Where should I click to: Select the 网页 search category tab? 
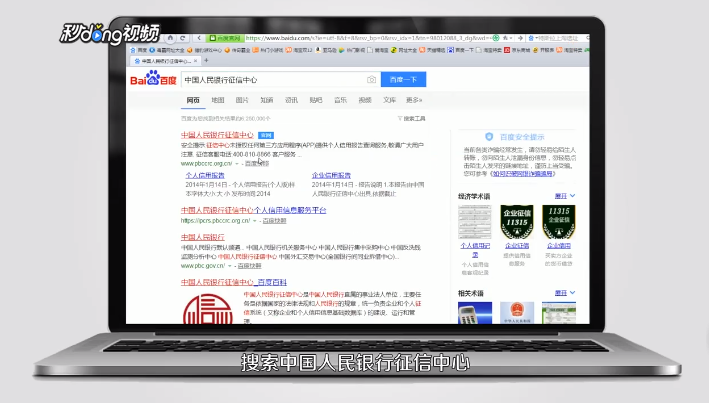pyautogui.click(x=193, y=100)
